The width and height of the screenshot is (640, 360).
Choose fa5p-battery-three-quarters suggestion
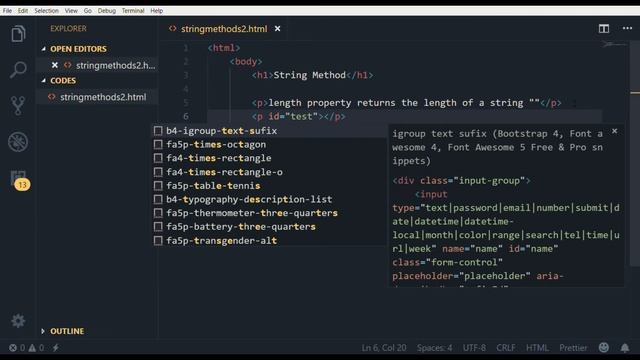click(269, 227)
